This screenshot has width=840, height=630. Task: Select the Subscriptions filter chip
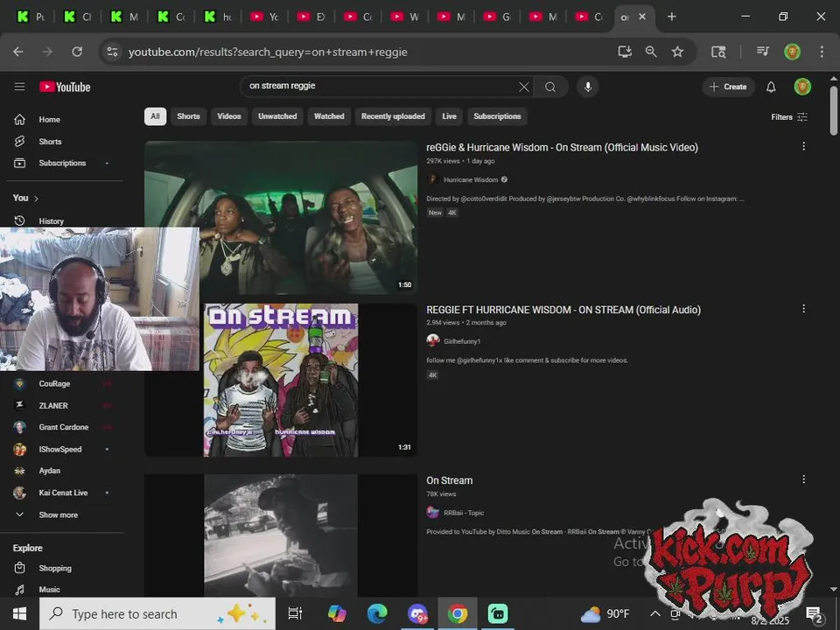(x=497, y=116)
